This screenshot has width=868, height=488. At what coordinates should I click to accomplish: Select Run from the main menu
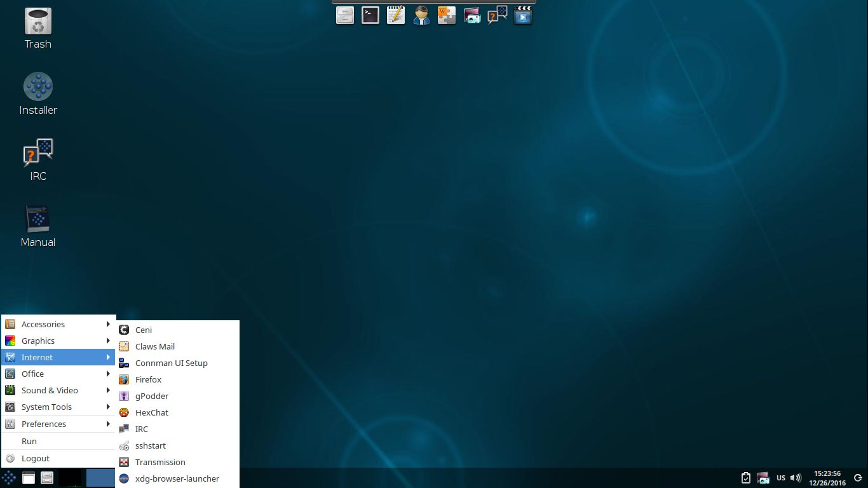(58, 441)
